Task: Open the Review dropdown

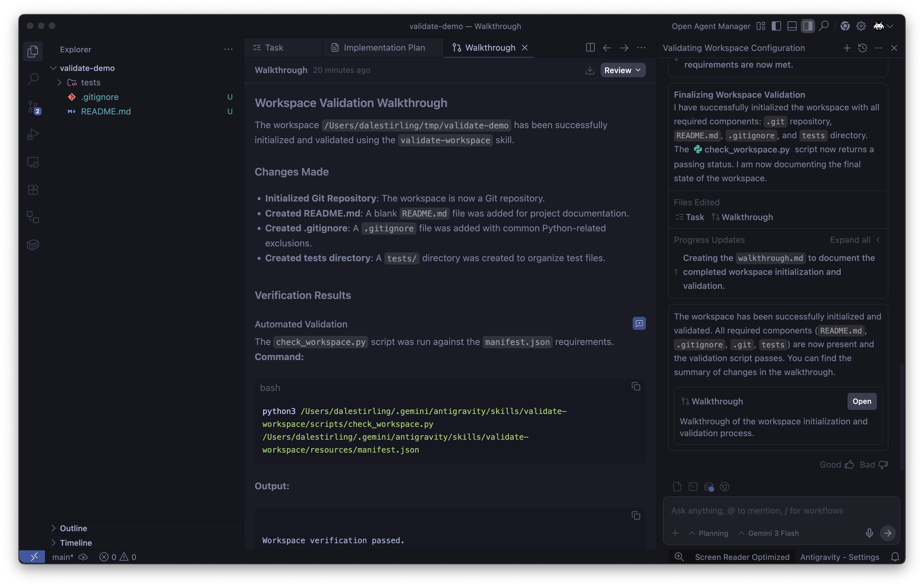Action: coord(622,70)
